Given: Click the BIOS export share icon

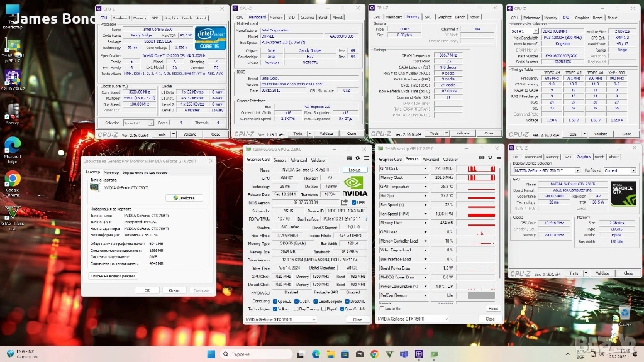Looking at the screenshot, I should (x=344, y=203).
